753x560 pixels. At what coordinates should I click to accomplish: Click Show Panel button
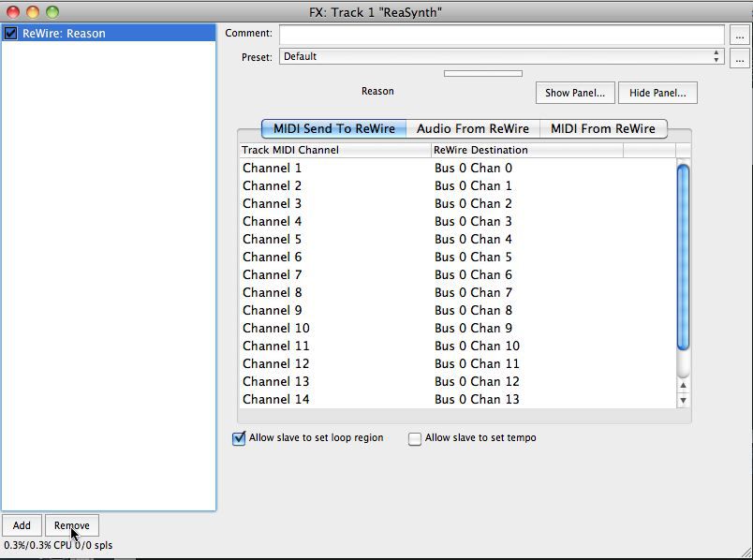575,93
